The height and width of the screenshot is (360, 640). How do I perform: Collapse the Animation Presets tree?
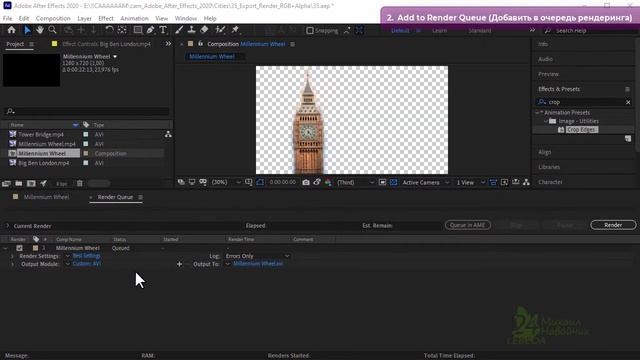click(538, 113)
